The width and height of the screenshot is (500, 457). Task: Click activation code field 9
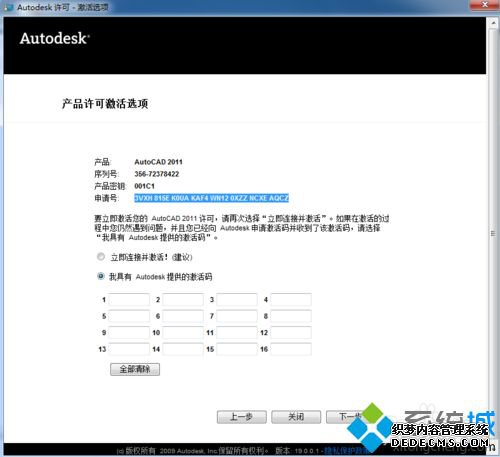[x=129, y=333]
